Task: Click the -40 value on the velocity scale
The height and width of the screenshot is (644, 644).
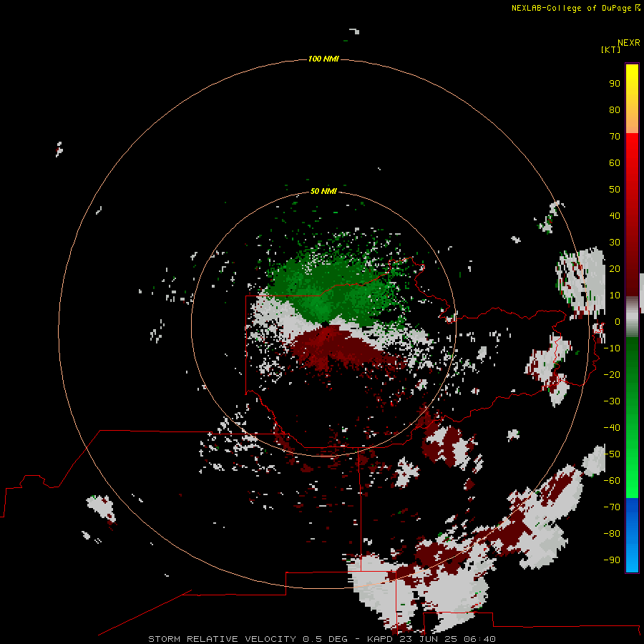Action: click(x=612, y=428)
